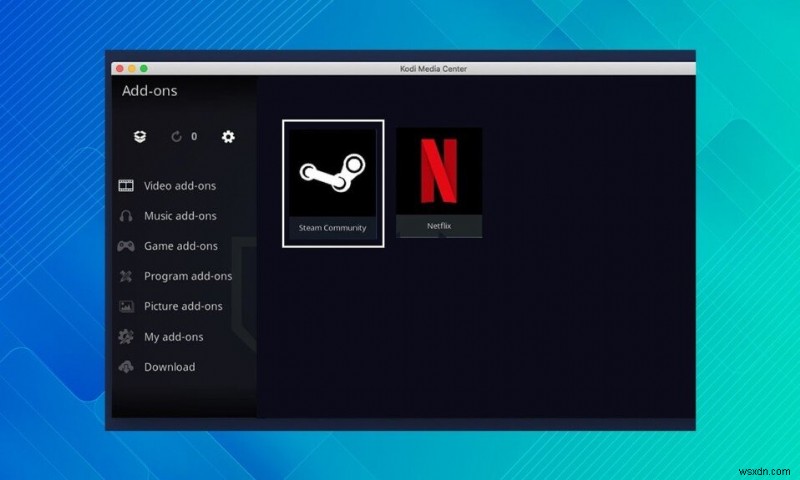800x480 pixels.
Task: Close the Kodi window with red button
Action: 120,68
